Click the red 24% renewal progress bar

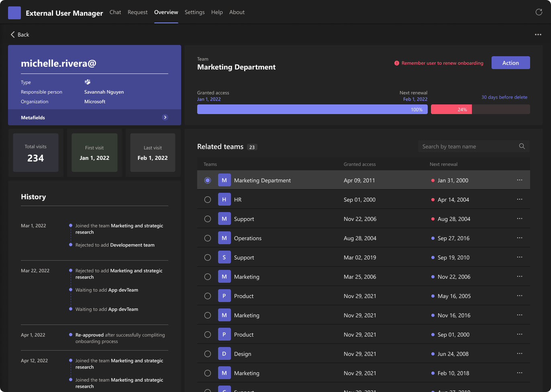451,109
